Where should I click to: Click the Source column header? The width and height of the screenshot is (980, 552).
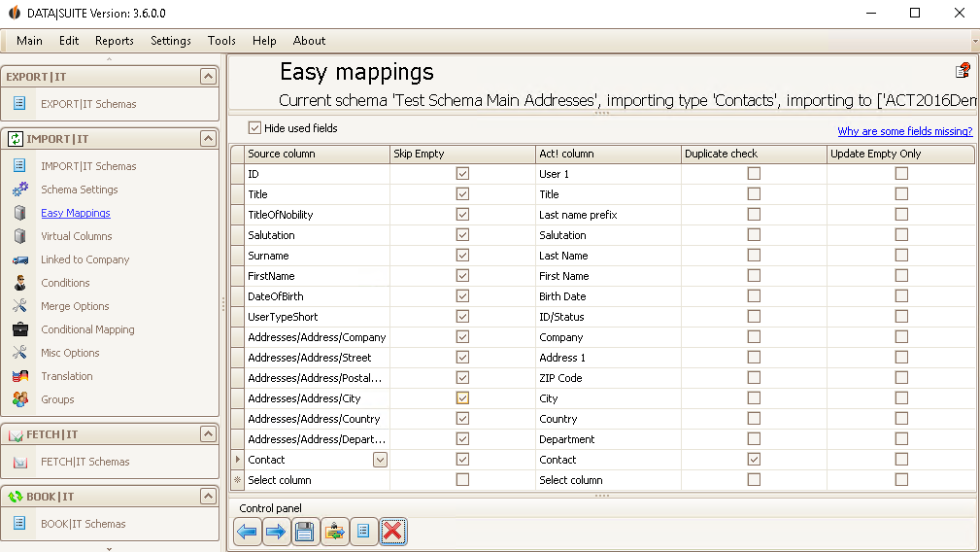[317, 154]
